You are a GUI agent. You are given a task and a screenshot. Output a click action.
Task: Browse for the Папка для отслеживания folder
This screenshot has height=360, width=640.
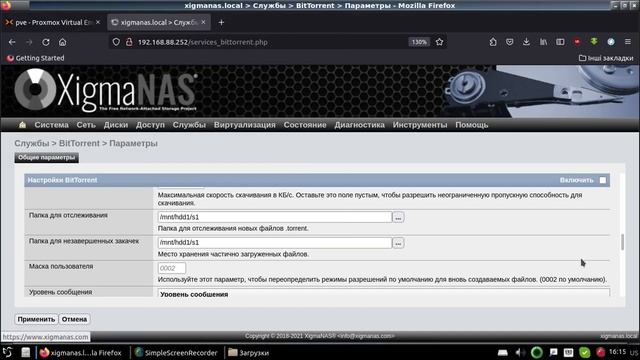pos(398,217)
